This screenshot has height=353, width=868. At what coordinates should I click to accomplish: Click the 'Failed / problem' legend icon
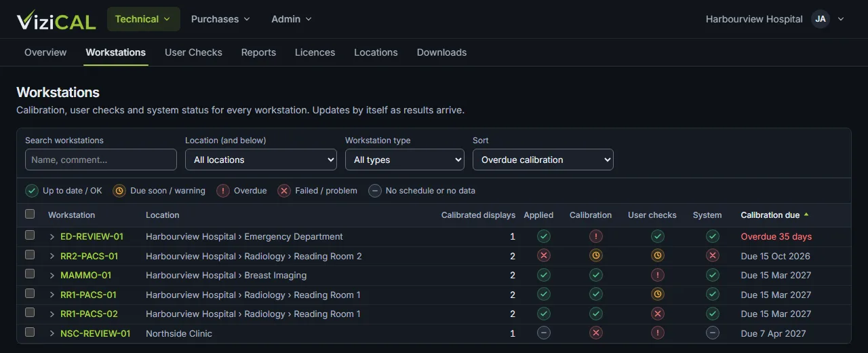pyautogui.click(x=284, y=191)
